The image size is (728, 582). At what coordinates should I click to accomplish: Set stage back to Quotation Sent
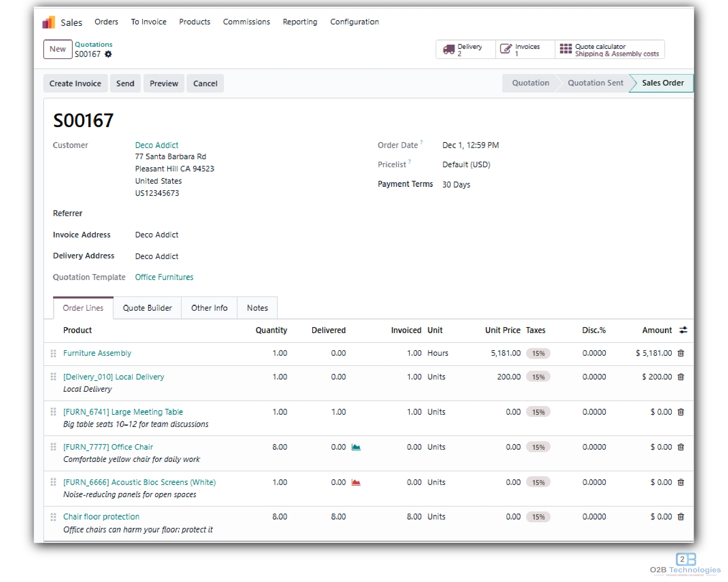(x=595, y=83)
